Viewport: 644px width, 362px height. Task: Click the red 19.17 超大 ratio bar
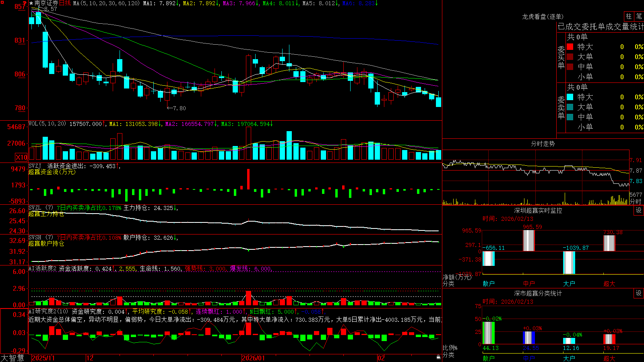click(609, 339)
